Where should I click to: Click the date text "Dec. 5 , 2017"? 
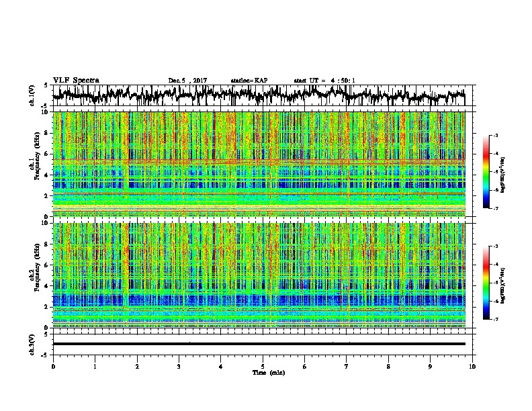[x=187, y=81]
